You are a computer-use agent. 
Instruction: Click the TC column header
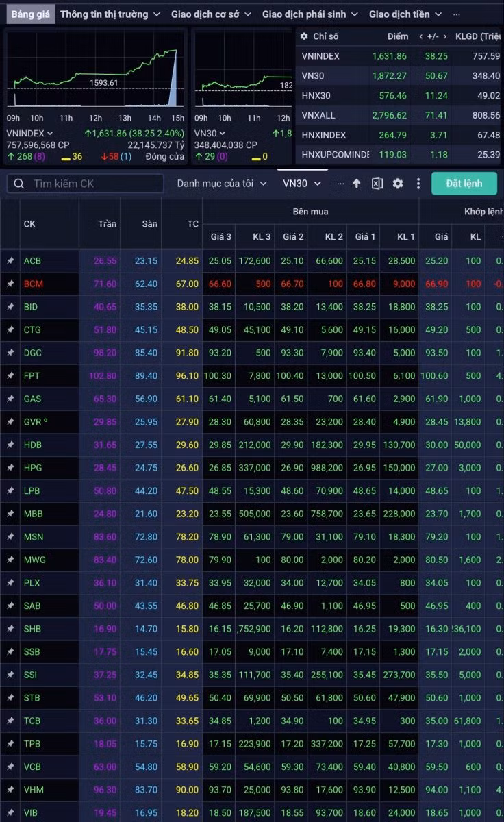(193, 224)
